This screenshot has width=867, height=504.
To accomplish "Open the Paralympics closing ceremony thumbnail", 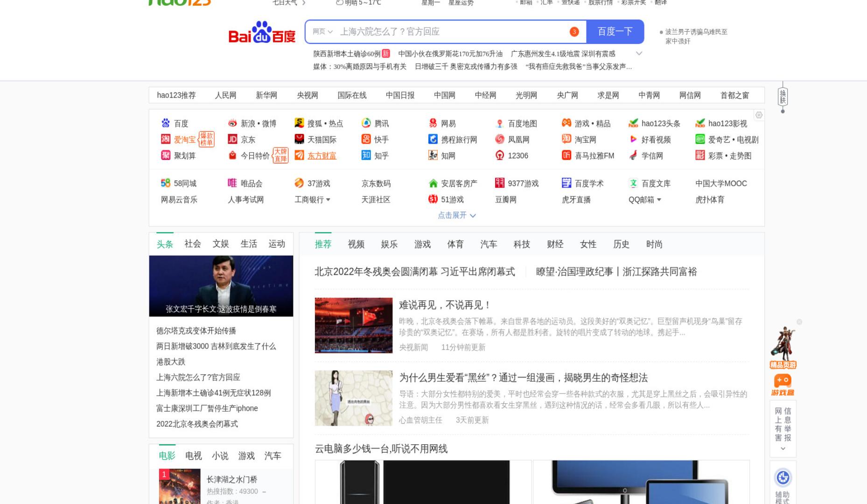I will (354, 325).
